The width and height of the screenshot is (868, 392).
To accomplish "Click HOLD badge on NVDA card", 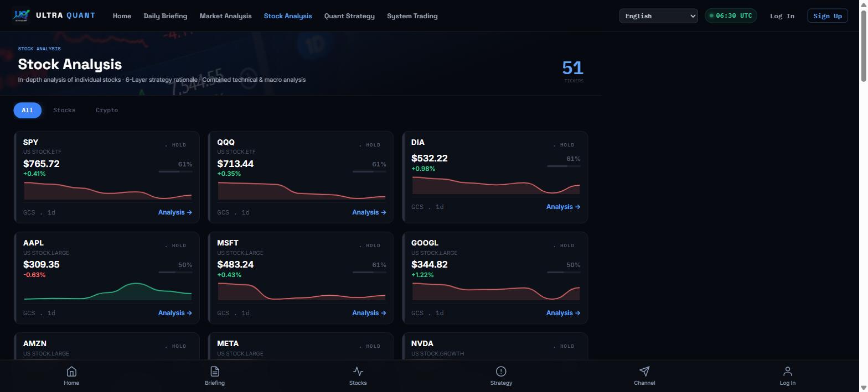I will (x=565, y=346).
